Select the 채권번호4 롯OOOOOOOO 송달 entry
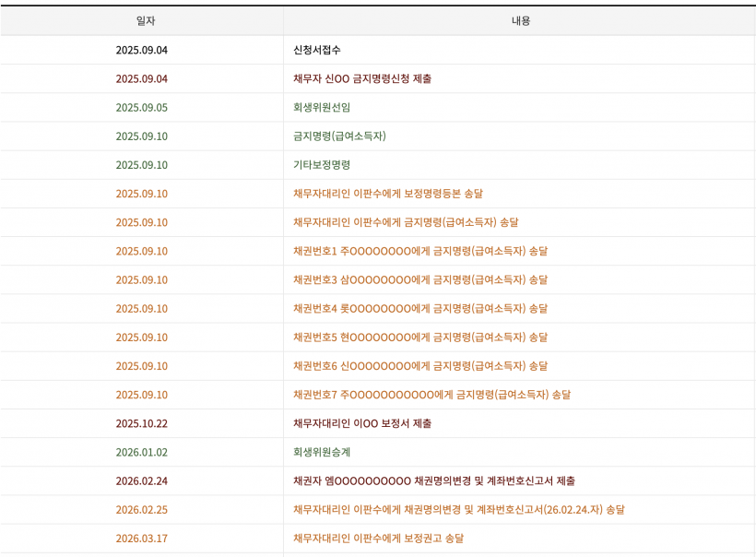Image resolution: width=756 pixels, height=557 pixels. (420, 309)
